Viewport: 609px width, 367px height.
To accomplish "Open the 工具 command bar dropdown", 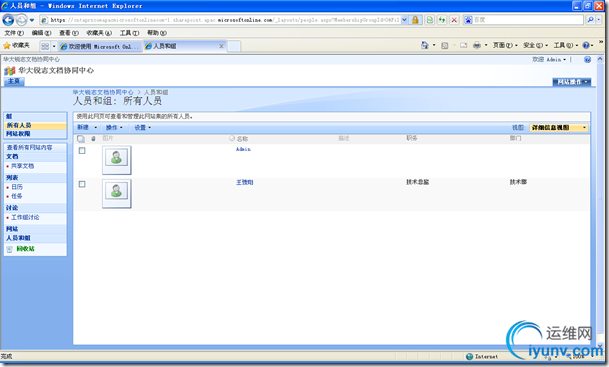I will 566,45.
